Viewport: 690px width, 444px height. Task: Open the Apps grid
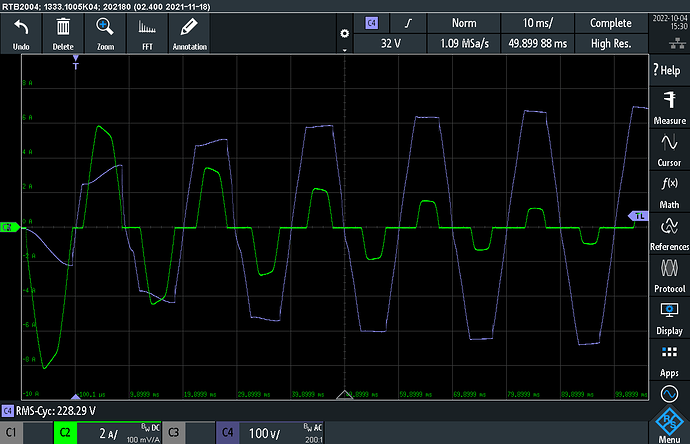click(669, 361)
